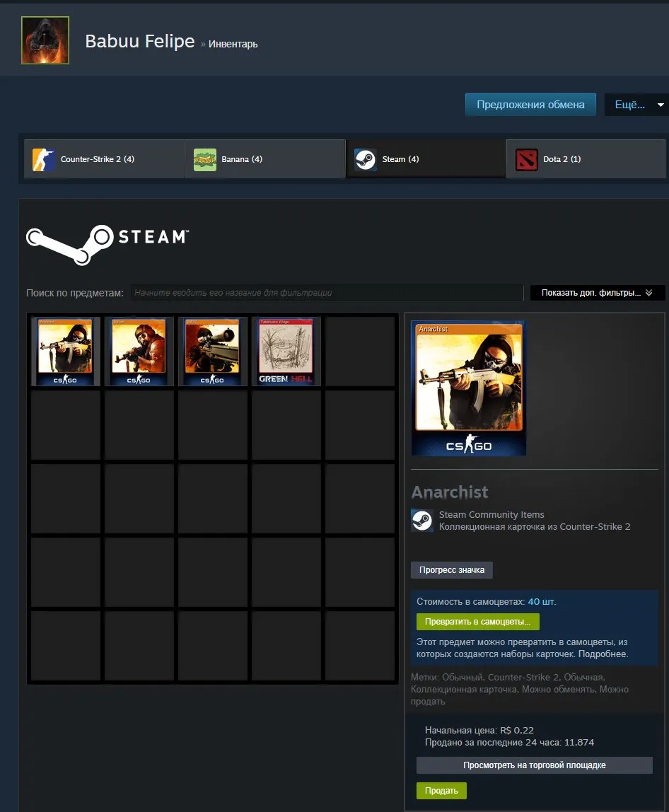Click the Dota 2 game icon
Viewport: 669px width, 812px height.
pyautogui.click(x=527, y=159)
